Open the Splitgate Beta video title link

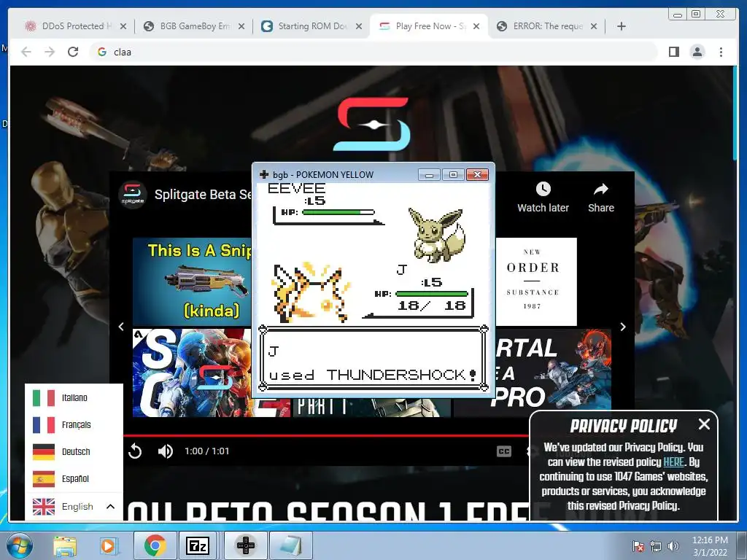click(203, 194)
